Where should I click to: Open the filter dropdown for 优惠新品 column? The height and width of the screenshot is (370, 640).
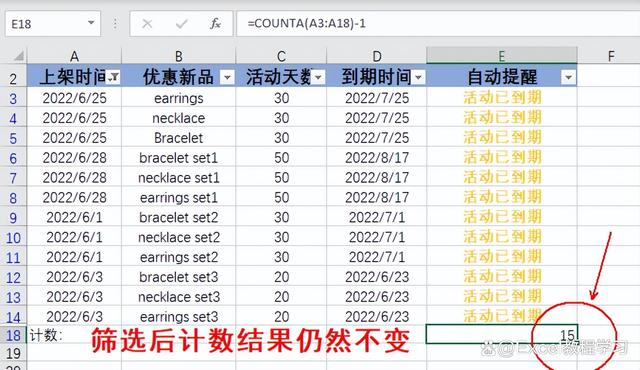227,77
